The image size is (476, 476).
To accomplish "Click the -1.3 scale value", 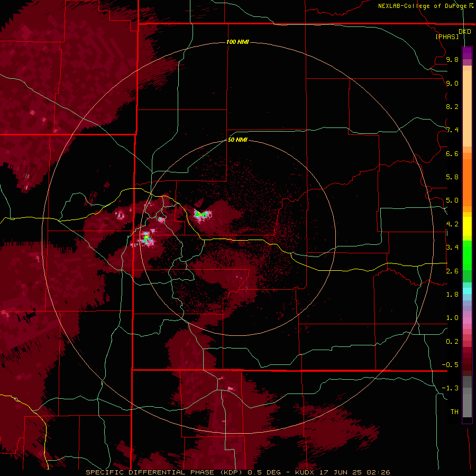I will (450, 388).
